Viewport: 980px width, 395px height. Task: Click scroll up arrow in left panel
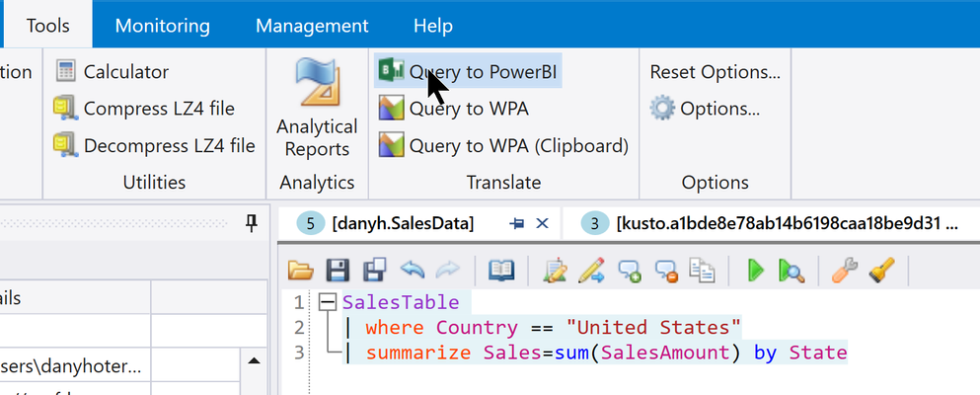coord(254,360)
